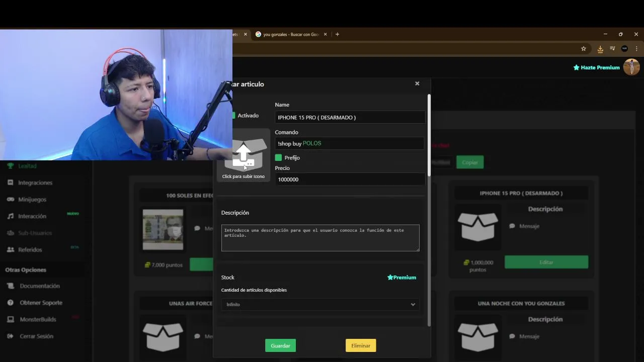Click the laptop icon beside MonsterBuilds

10,319
